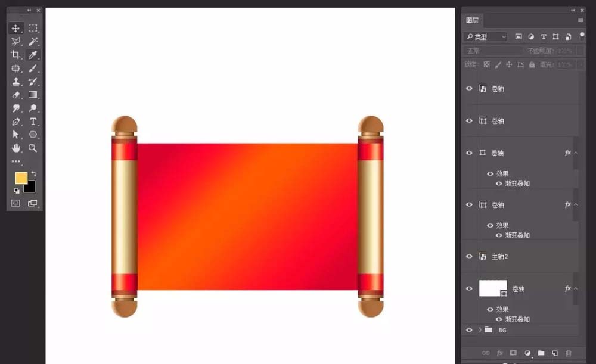Open the Layers panel flyout menu
596x364 pixels.
pyautogui.click(x=581, y=20)
